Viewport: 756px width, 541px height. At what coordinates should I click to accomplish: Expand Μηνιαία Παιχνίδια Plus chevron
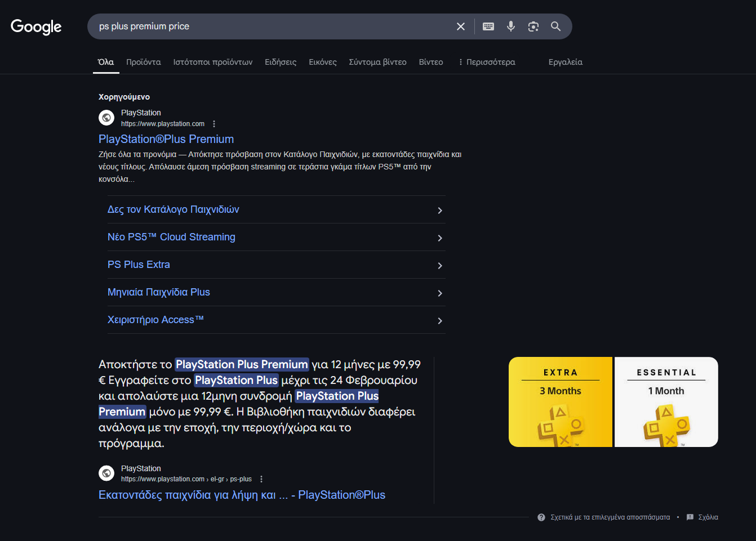tap(440, 293)
